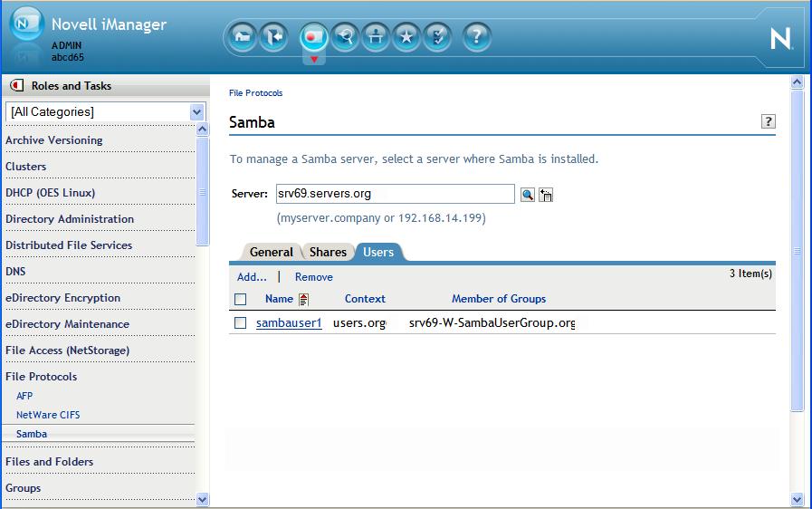This screenshot has width=812, height=509.
Task: Click sidebar scrollbar up arrow
Action: tap(203, 130)
